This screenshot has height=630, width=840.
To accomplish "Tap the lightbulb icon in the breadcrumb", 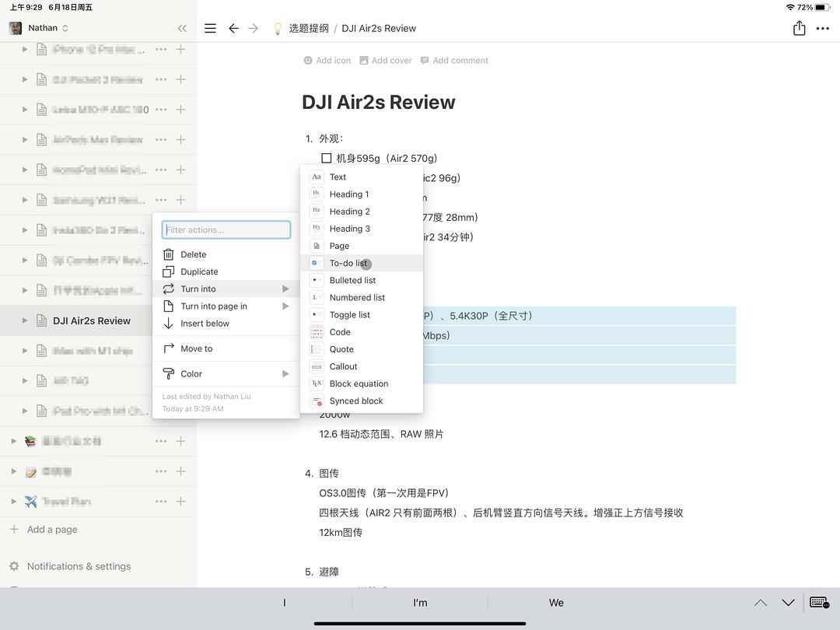I will coord(277,28).
